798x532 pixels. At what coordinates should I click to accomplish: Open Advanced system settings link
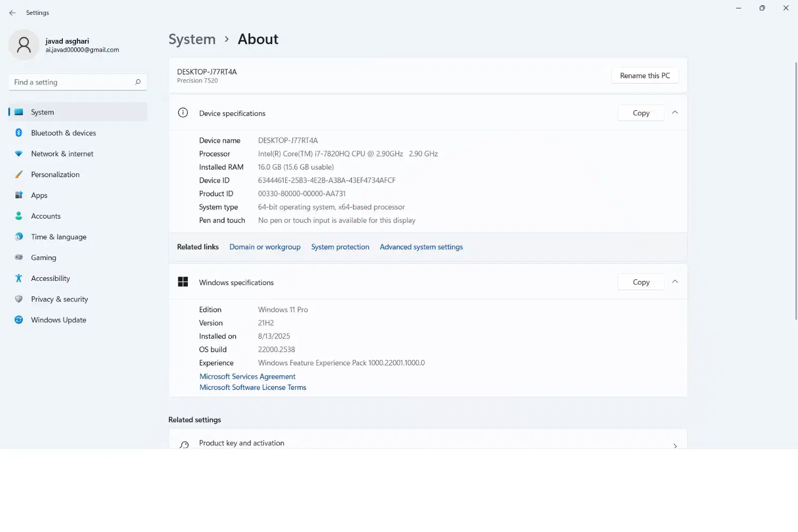421,247
